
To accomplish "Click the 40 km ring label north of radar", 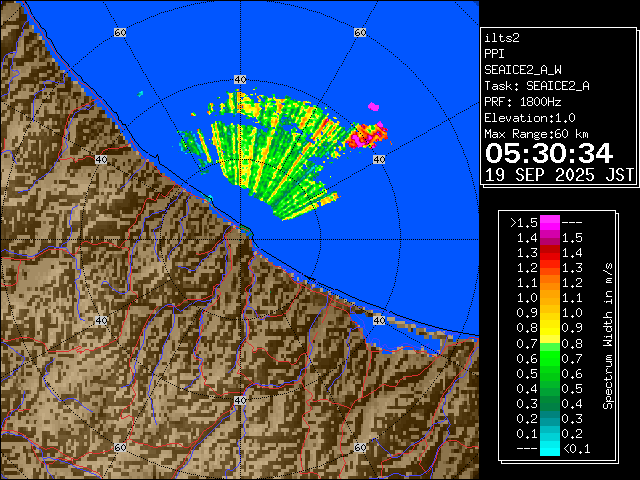I will pyautogui.click(x=239, y=78).
